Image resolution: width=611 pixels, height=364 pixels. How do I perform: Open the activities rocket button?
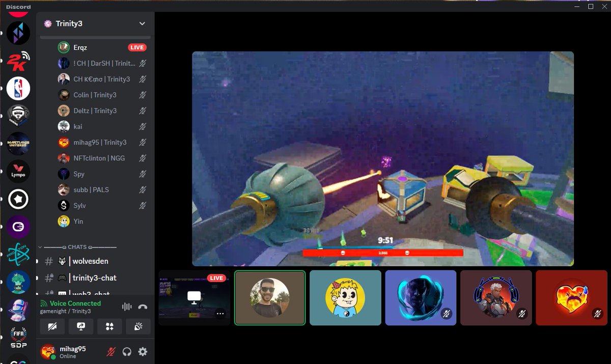109,326
